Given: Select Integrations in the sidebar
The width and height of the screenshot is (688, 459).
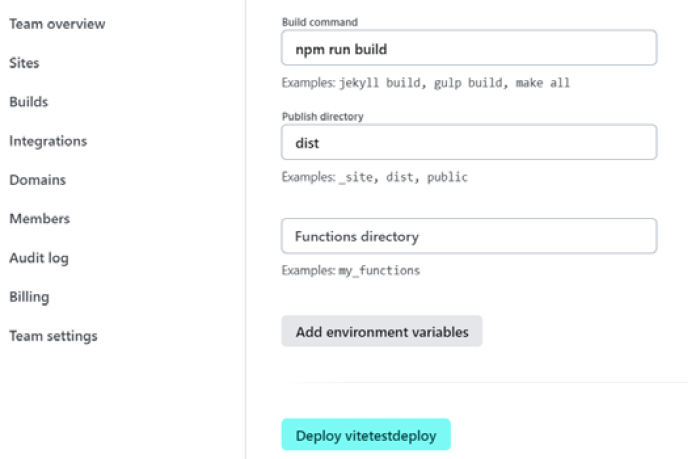Looking at the screenshot, I should pyautogui.click(x=48, y=141).
